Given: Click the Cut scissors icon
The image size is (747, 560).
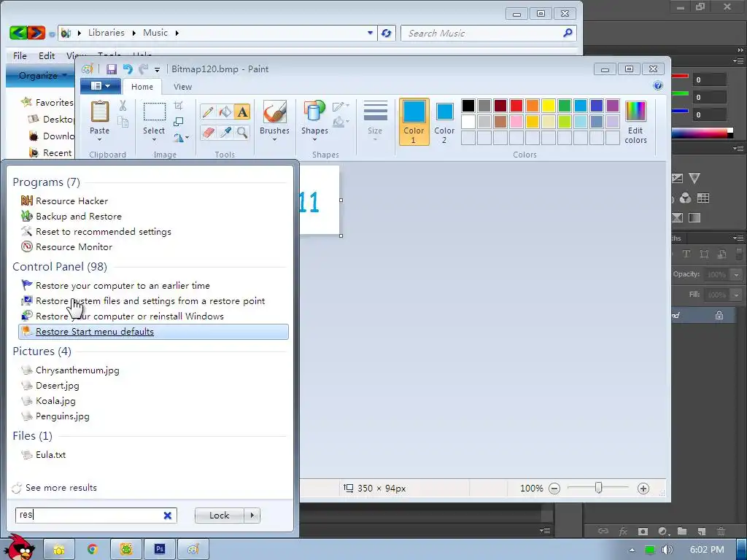Looking at the screenshot, I should [x=123, y=106].
